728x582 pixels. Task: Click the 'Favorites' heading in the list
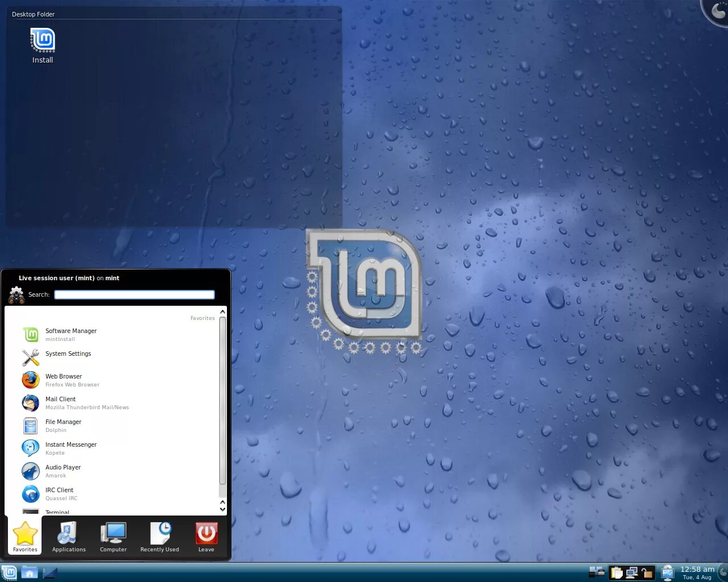pos(202,318)
